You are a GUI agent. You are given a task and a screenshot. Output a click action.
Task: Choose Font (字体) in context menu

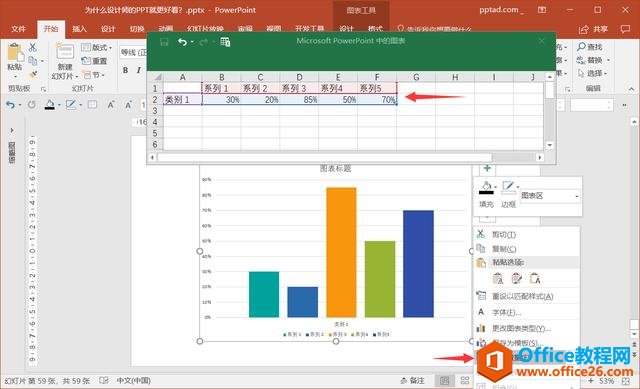click(527, 312)
